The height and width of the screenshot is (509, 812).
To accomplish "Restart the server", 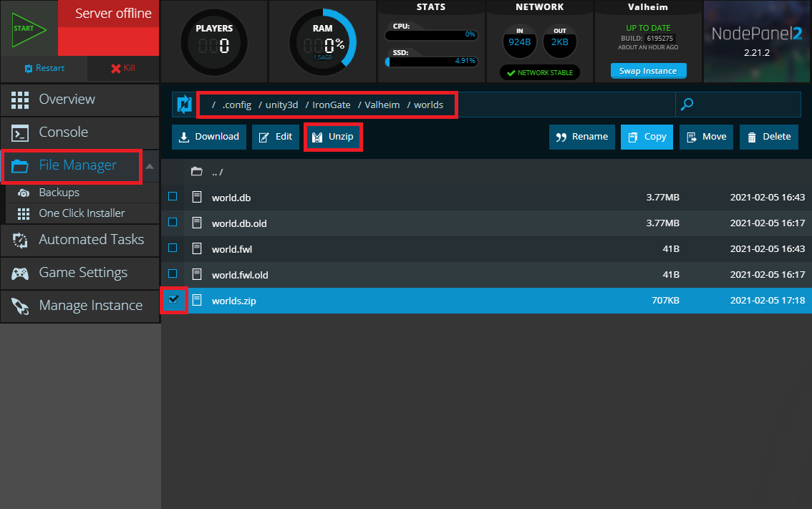I will [x=44, y=68].
